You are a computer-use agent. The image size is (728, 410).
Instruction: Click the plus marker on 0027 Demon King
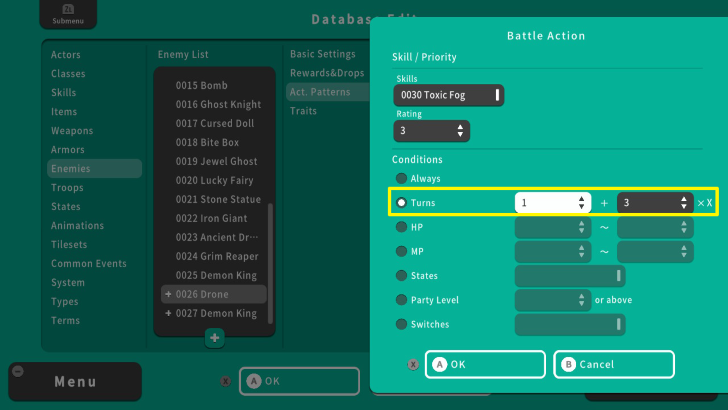click(168, 313)
